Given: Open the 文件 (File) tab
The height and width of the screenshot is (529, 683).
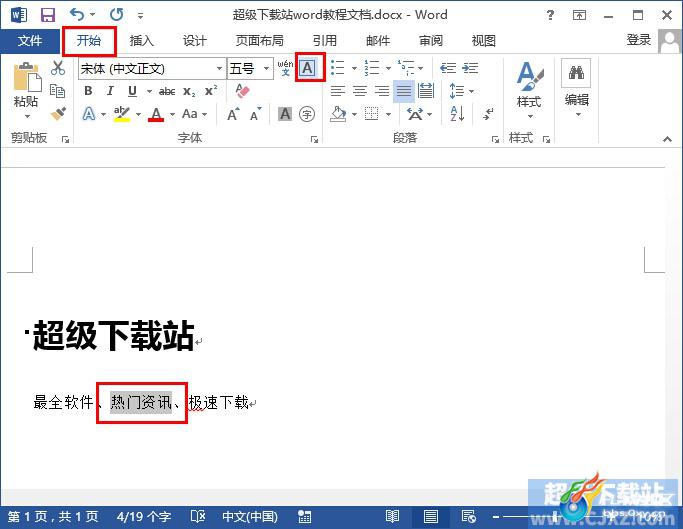Looking at the screenshot, I should point(30,41).
